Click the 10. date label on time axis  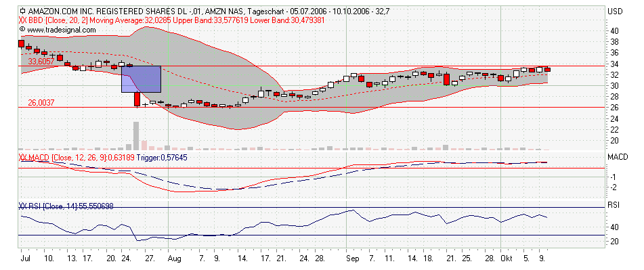click(49, 259)
